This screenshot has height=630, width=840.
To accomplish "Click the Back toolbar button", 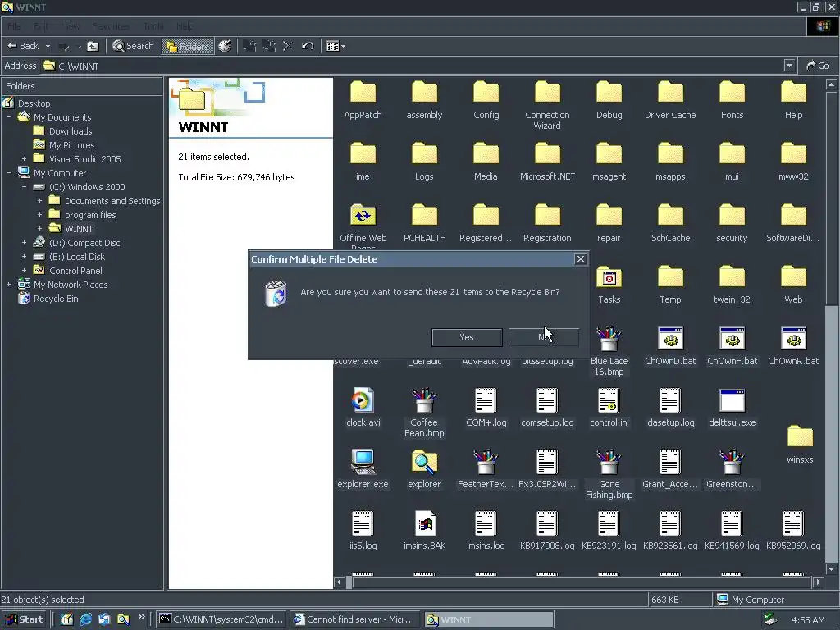I will [x=22, y=46].
